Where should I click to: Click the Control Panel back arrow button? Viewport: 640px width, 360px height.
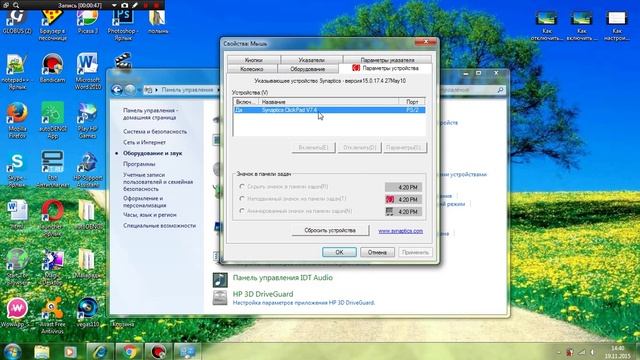coord(117,90)
